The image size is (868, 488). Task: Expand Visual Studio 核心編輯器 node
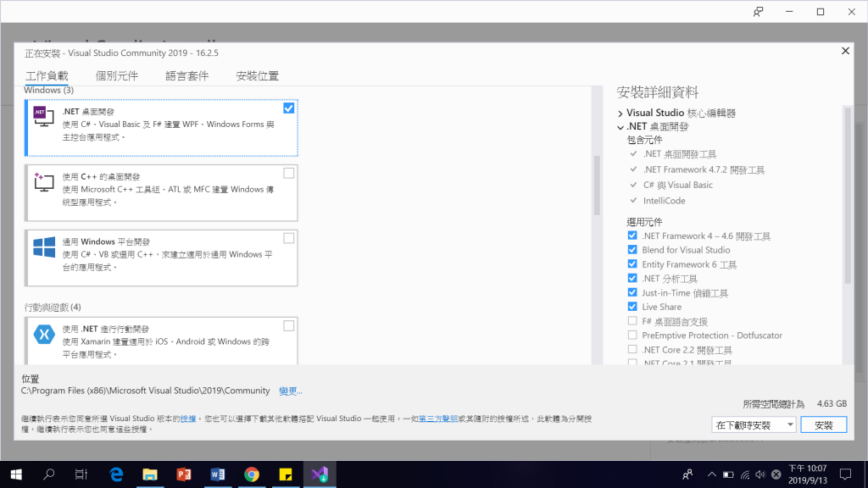(620, 114)
